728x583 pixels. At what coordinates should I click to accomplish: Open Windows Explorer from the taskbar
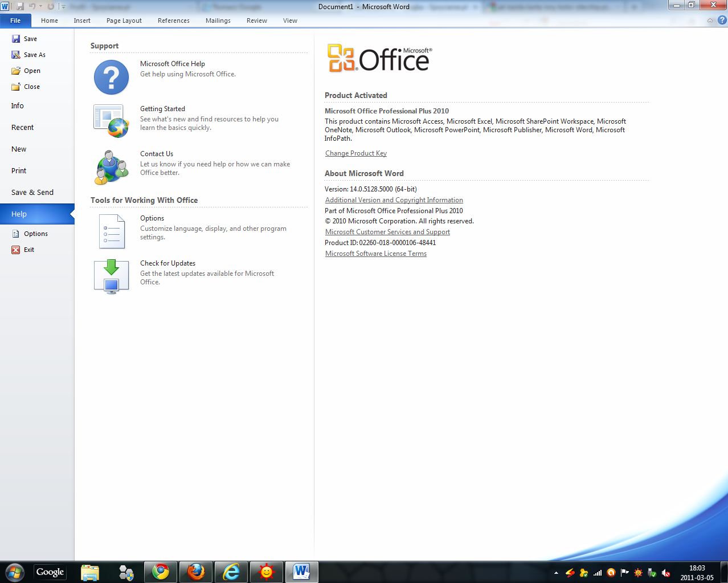90,572
